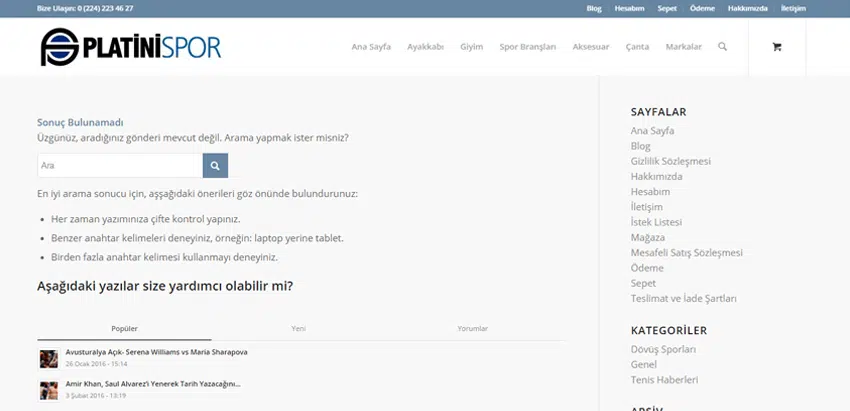
Task: Click the Platini Spor logo
Action: [130, 47]
